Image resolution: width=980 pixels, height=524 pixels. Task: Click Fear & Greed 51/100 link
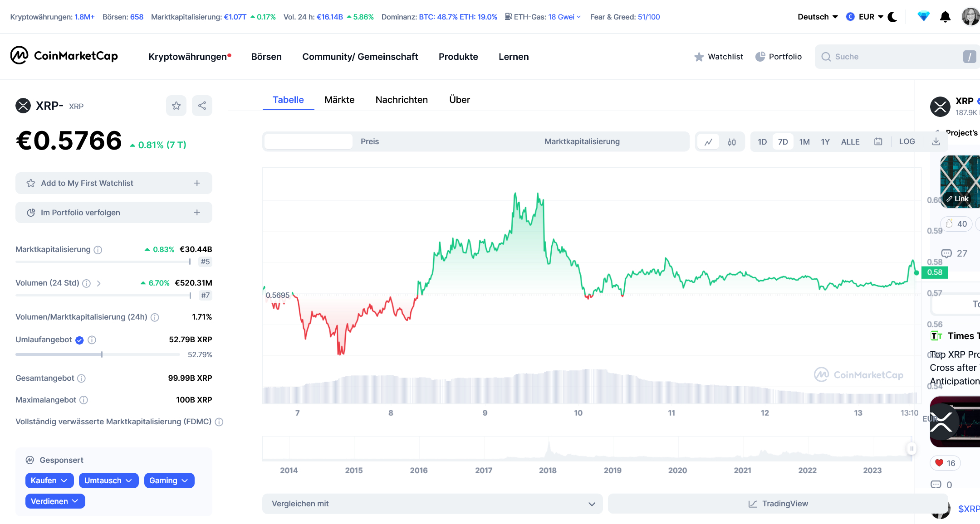click(625, 17)
